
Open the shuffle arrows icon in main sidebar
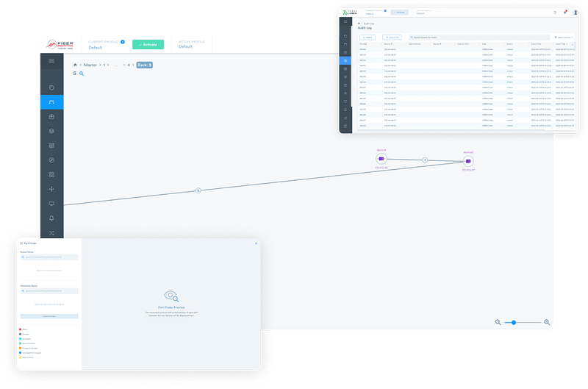click(51, 233)
